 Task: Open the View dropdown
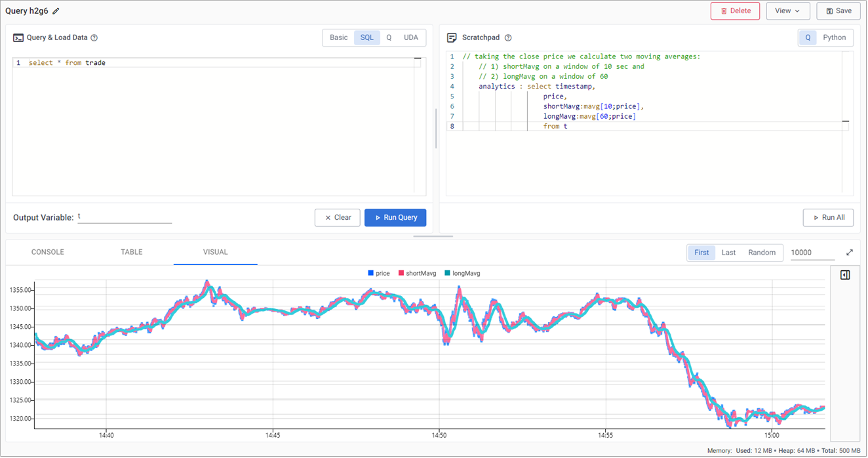pyautogui.click(x=788, y=10)
